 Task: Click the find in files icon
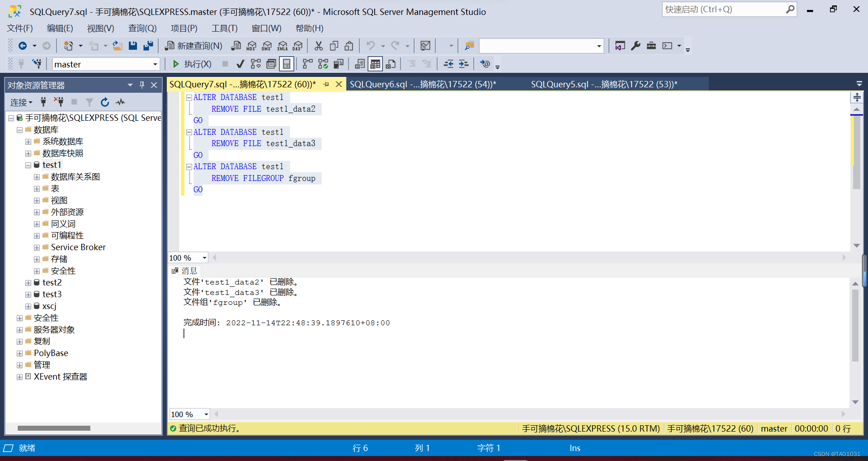click(469, 46)
